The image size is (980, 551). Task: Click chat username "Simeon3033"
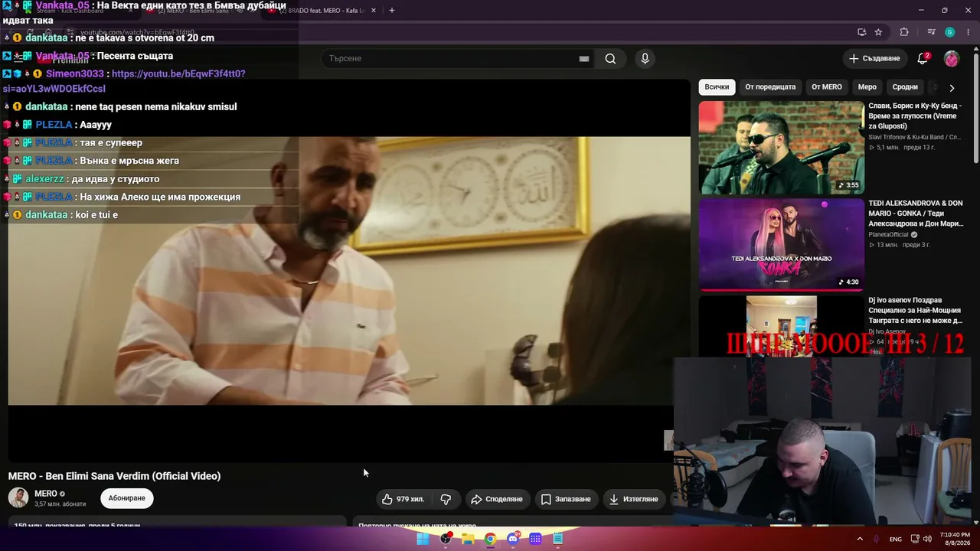[x=74, y=74]
